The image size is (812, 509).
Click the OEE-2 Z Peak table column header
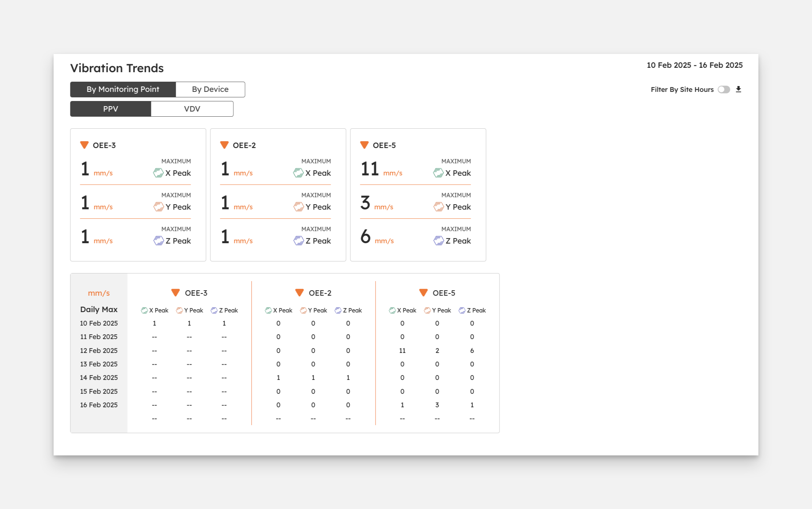point(348,310)
